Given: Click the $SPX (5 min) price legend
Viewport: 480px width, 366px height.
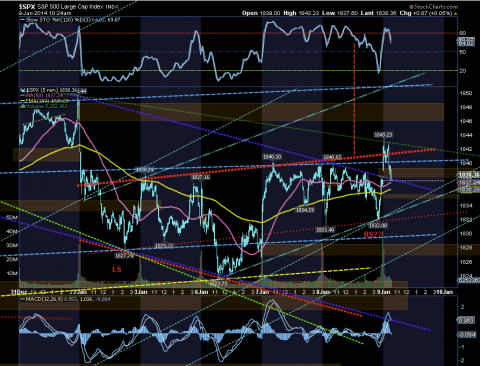Looking at the screenshot, I should [x=48, y=90].
